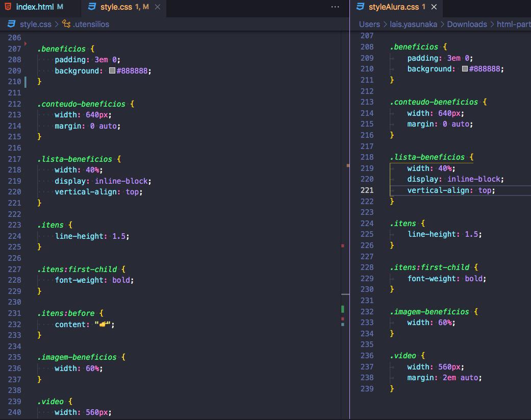
Task: Close the styleAlura.css tab
Action: (434, 7)
